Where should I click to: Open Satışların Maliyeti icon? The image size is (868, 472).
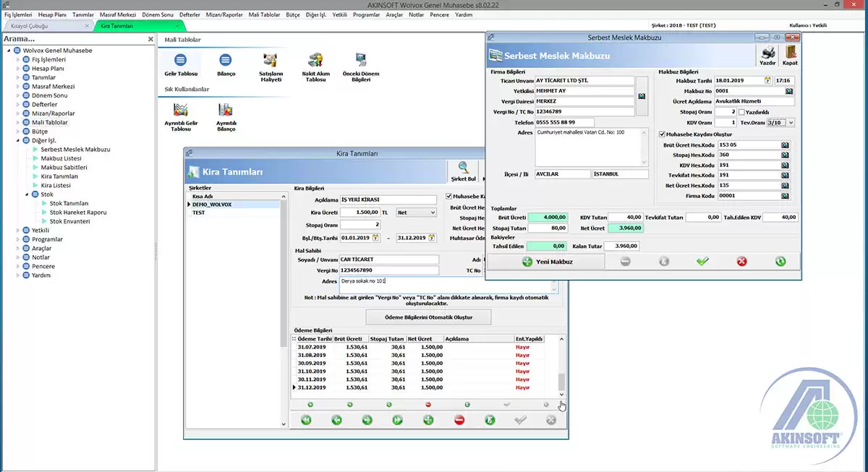tap(271, 61)
